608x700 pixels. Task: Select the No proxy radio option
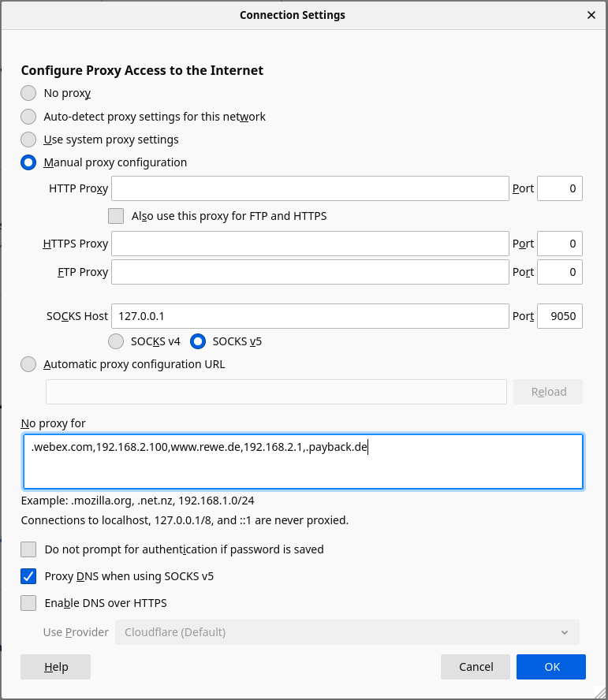(x=28, y=93)
